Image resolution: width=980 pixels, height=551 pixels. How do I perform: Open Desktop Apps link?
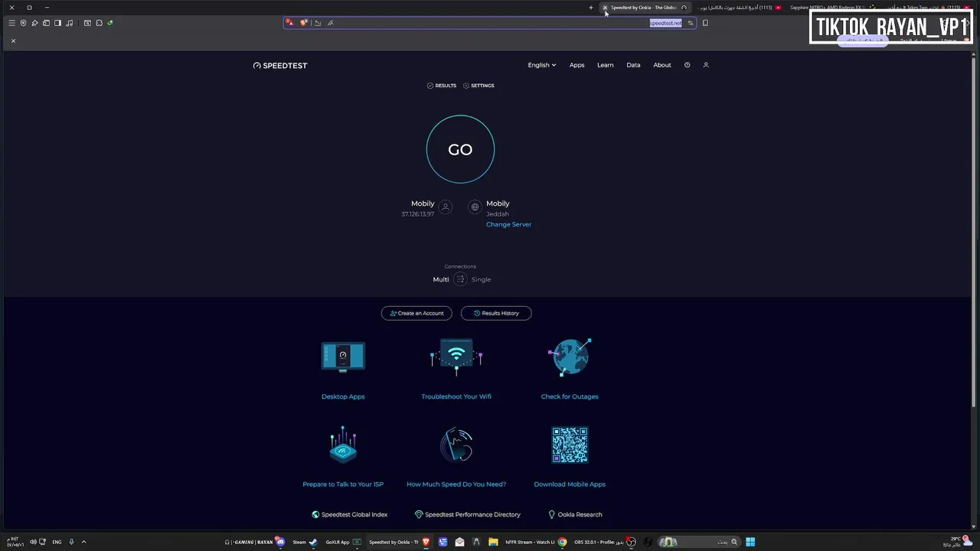pos(343,396)
